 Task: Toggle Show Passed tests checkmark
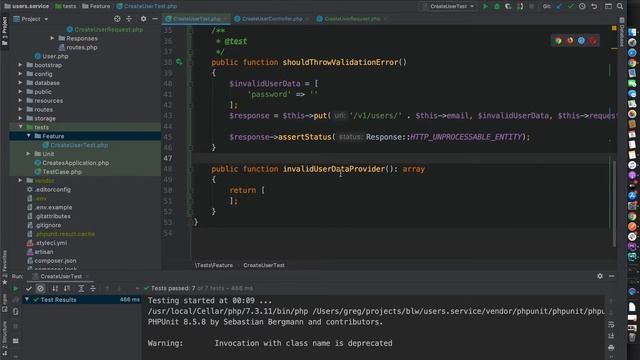click(x=29, y=289)
